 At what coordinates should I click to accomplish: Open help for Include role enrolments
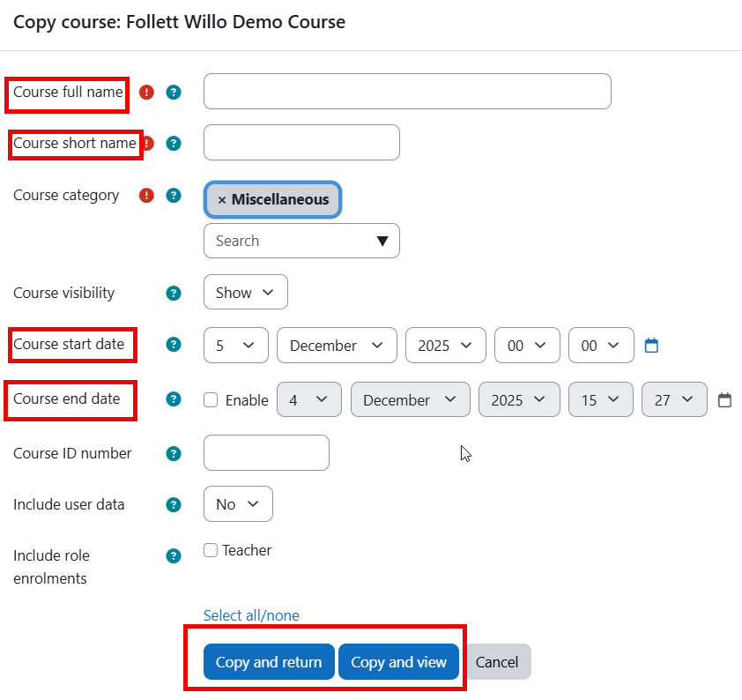click(x=173, y=555)
